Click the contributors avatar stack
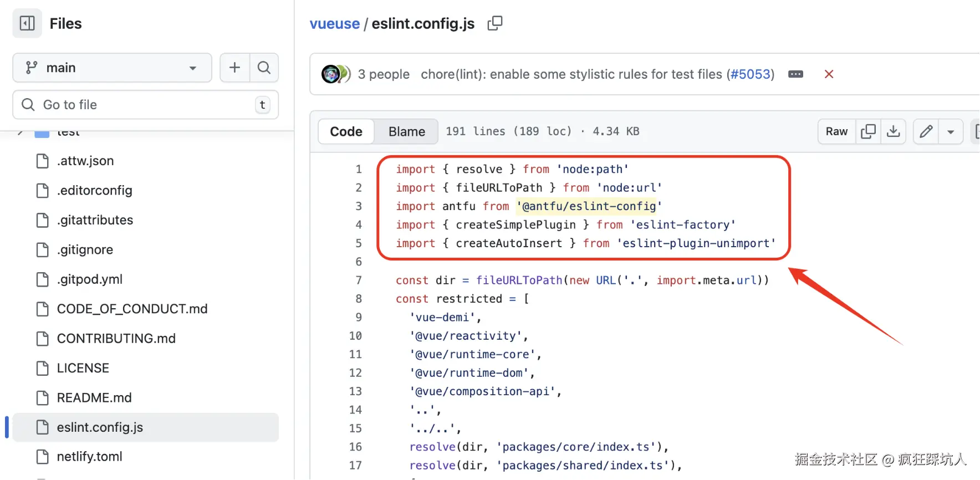 tap(335, 74)
